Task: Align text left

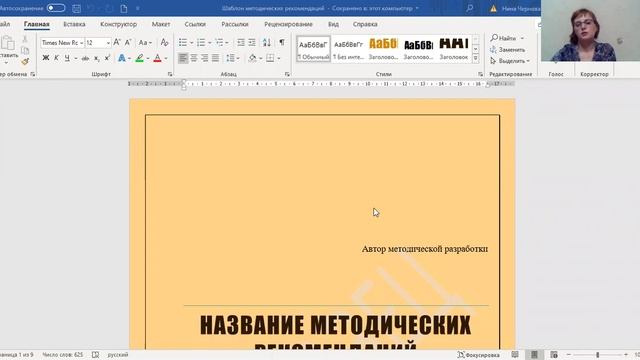Action: click(183, 58)
